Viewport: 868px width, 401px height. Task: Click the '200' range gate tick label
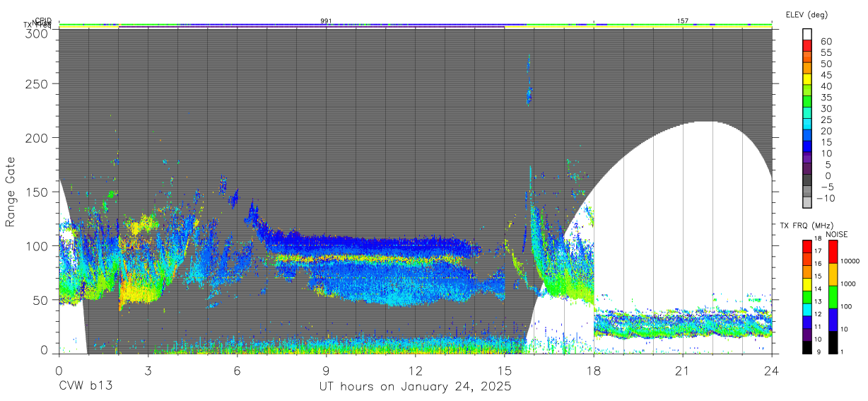click(38, 137)
